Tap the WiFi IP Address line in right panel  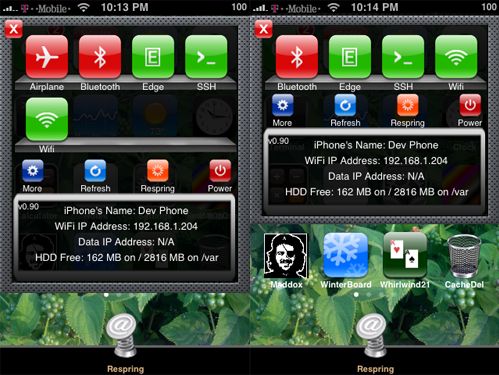[x=376, y=161]
